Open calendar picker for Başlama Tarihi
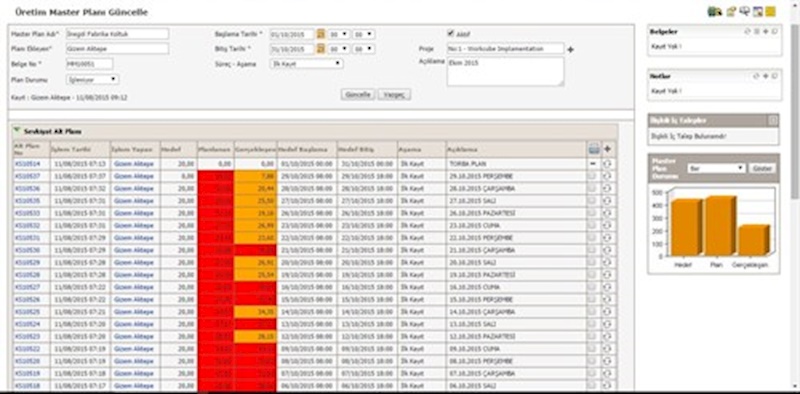The width and height of the screenshot is (800, 394). 320,34
